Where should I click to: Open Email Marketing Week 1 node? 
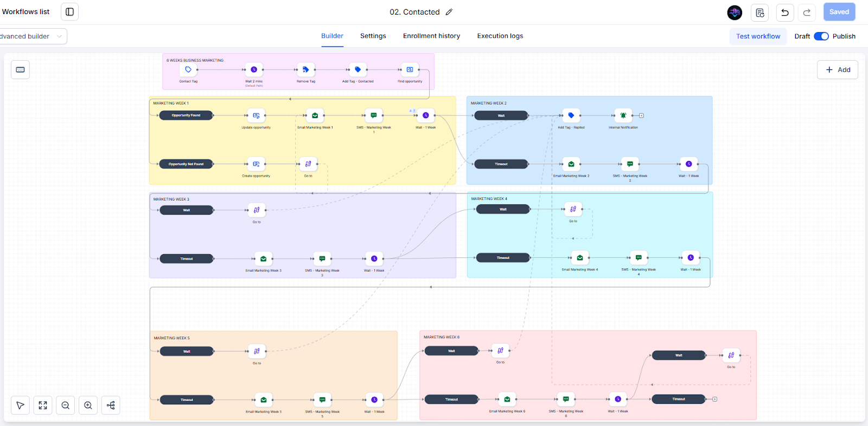point(315,115)
